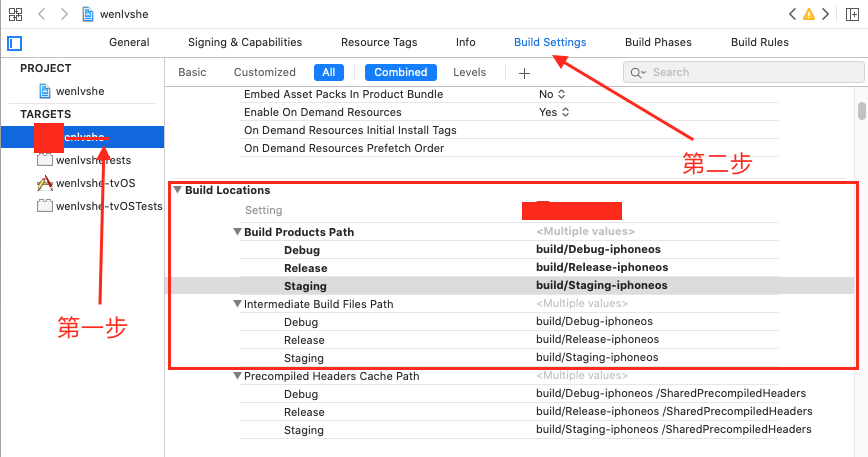The image size is (868, 457).
Task: Select On Demand Resources Initial Install Tags
Action: pyautogui.click(x=350, y=130)
